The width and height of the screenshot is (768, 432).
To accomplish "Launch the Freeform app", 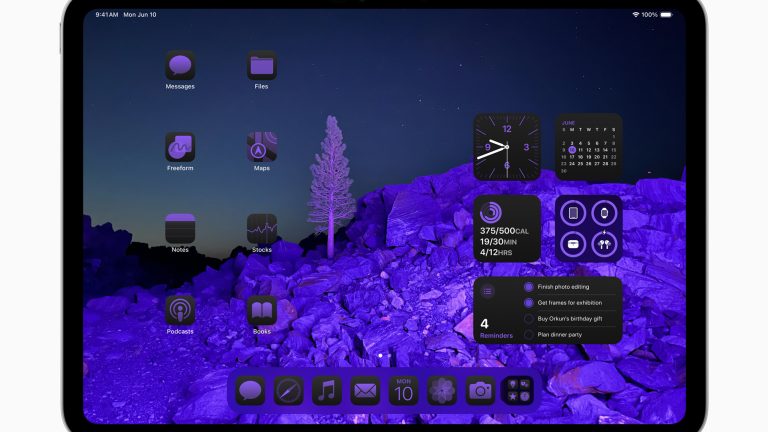I will (x=180, y=148).
